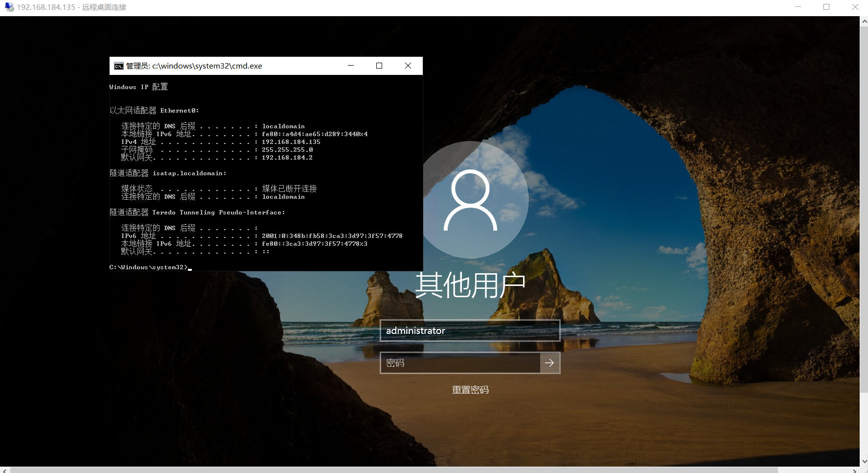
Task: Click the up arrow of the vertical scrollbar
Action: click(x=864, y=21)
